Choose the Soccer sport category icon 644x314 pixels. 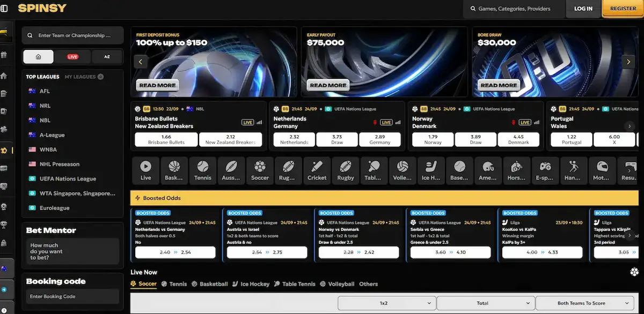(x=260, y=170)
